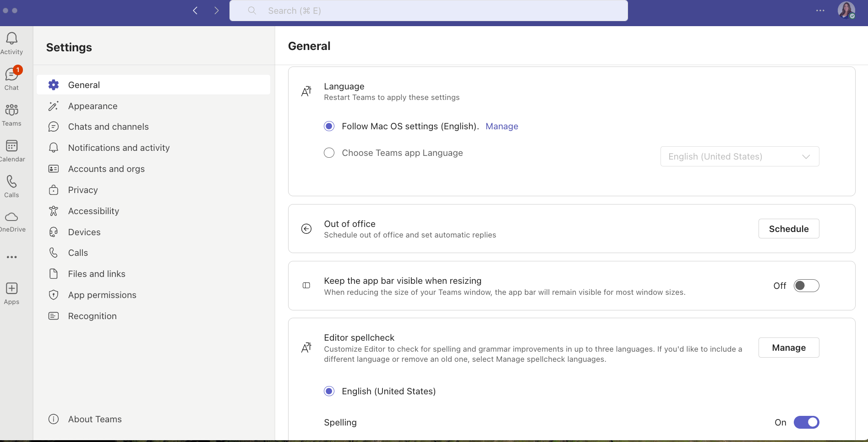Turn off the Spelling switch
The image size is (868, 442).
click(806, 422)
